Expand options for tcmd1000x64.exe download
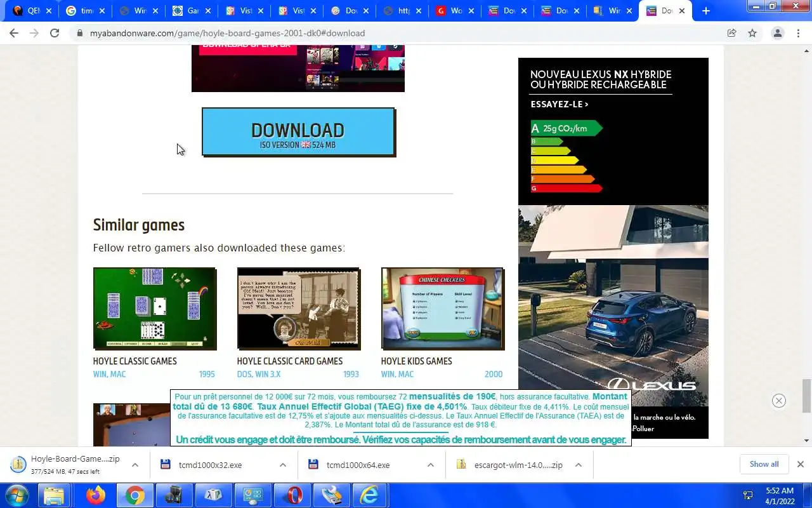Screen dimensions: 812x508 [431, 465]
